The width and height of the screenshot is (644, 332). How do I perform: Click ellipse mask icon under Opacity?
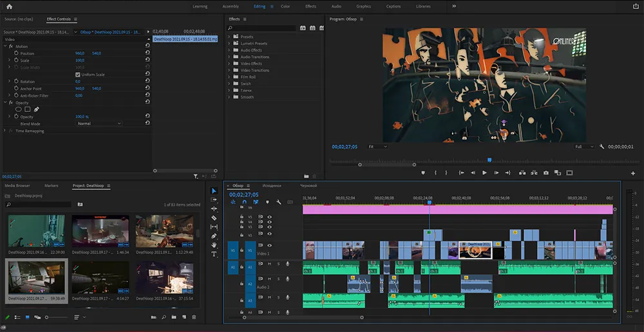click(19, 109)
